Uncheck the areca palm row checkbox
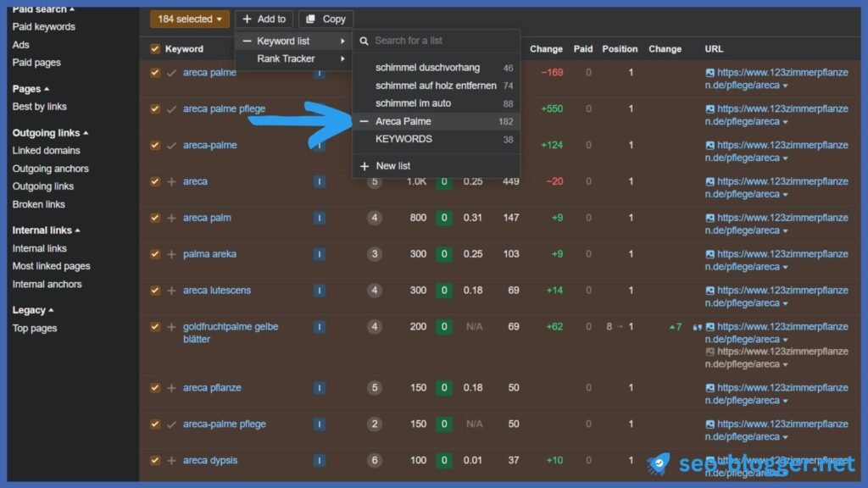Image resolution: width=868 pixels, height=488 pixels. click(x=155, y=218)
